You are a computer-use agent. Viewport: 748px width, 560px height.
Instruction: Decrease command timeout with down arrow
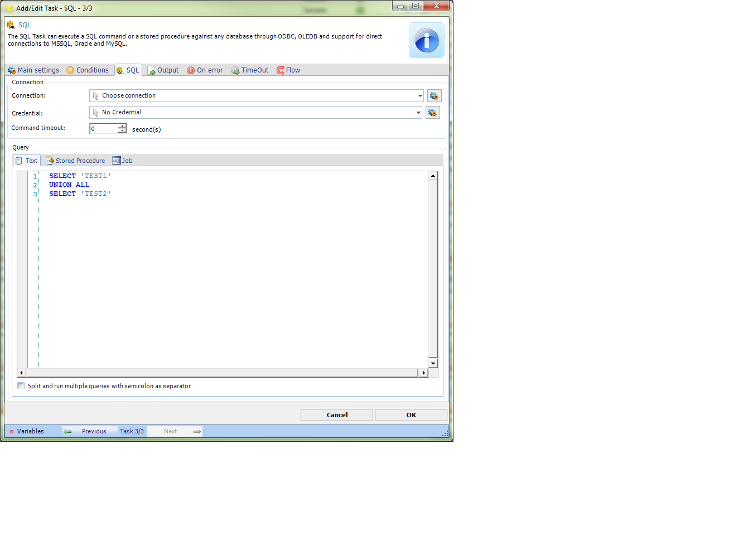click(122, 131)
